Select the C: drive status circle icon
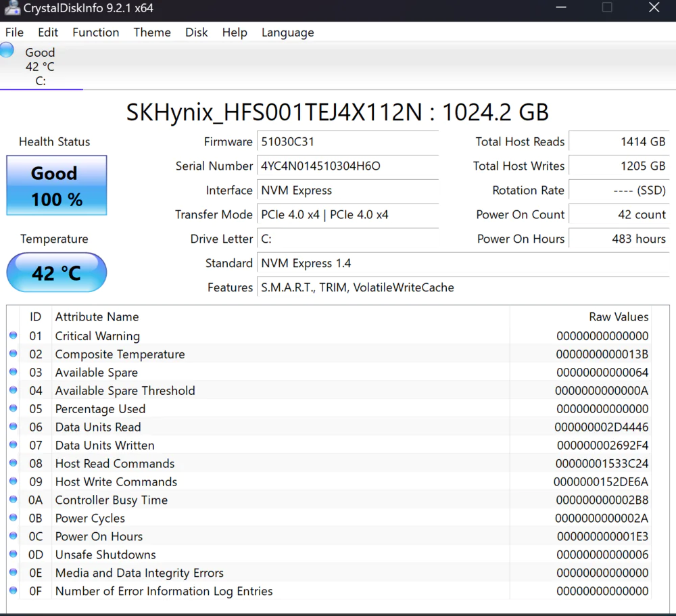Viewport: 676px width, 616px height. point(7,49)
